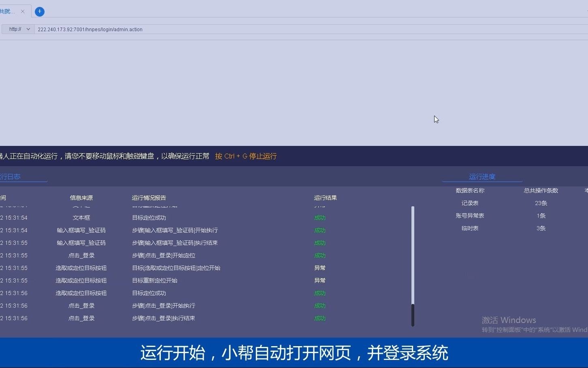Click the 总共操作条数 column header
588x368 pixels.
click(541, 190)
